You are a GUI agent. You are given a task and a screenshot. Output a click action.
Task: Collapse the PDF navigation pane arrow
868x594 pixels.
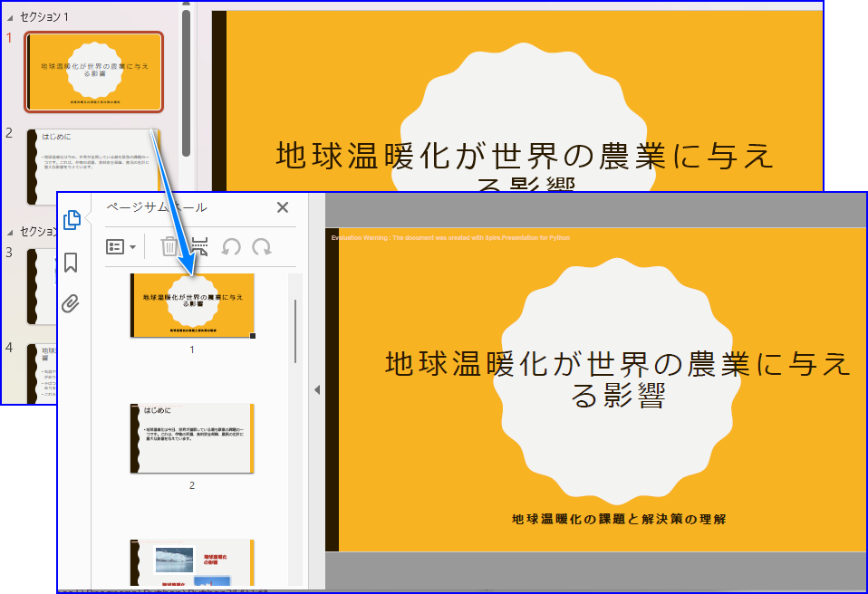tap(317, 390)
